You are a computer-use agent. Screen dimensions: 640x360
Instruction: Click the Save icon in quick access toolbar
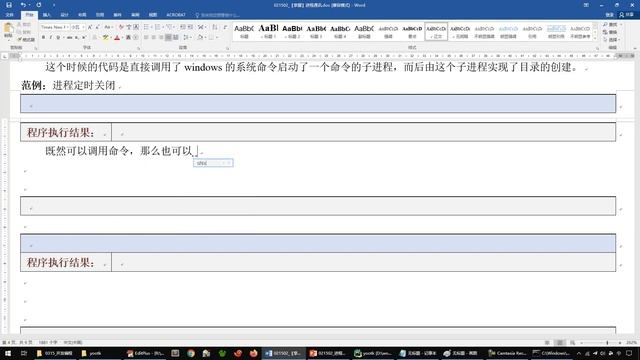point(9,5)
